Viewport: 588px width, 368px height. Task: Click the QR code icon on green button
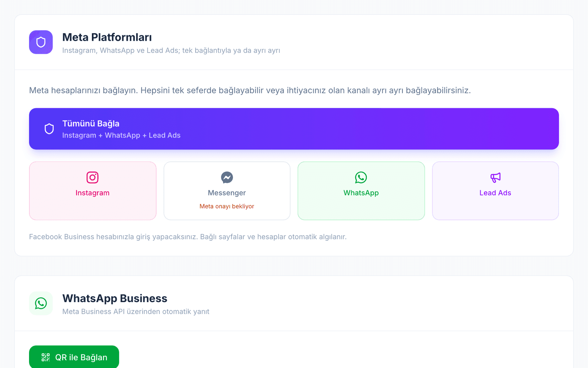[46, 357]
